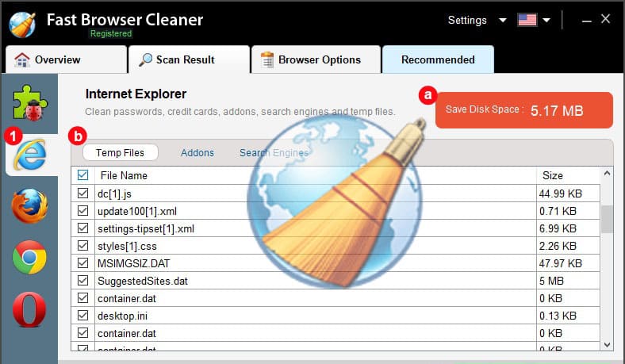Select the desktop.ini file name
The image size is (625, 364).
122,316
